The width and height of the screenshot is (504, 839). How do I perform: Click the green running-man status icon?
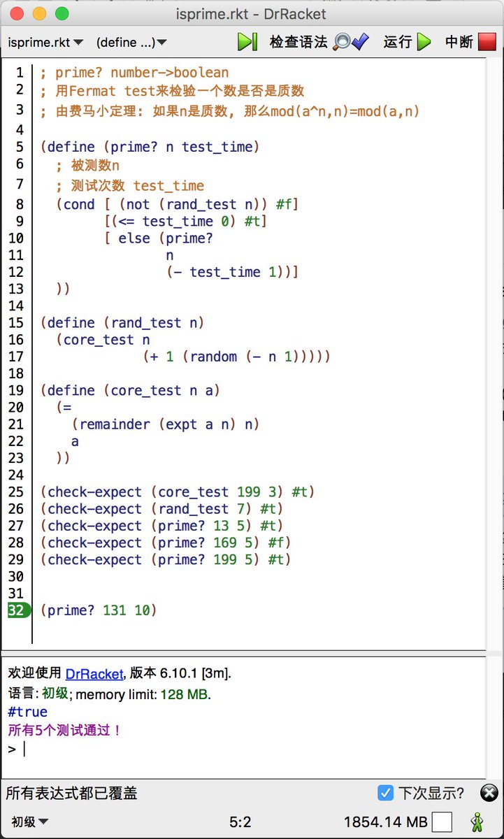[479, 822]
